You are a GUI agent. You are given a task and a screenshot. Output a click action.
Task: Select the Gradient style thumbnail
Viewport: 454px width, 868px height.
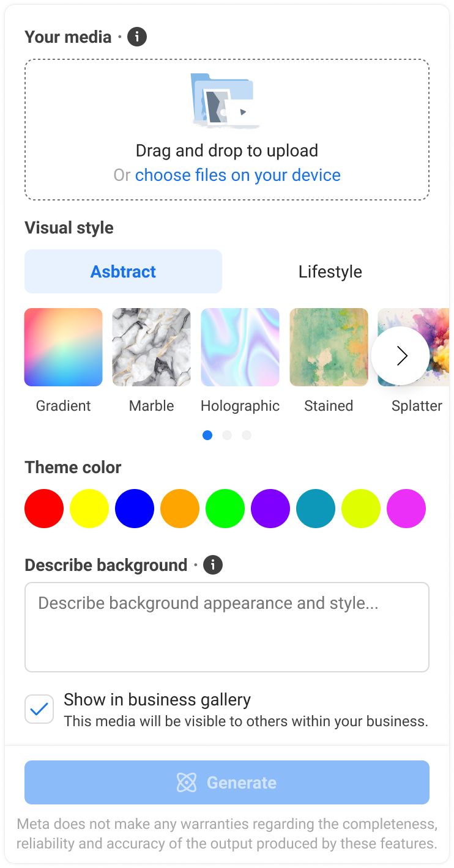64,347
